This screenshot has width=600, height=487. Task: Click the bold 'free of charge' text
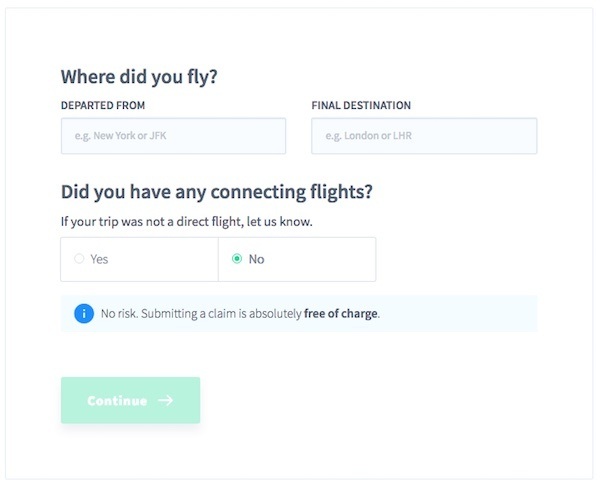(x=341, y=314)
